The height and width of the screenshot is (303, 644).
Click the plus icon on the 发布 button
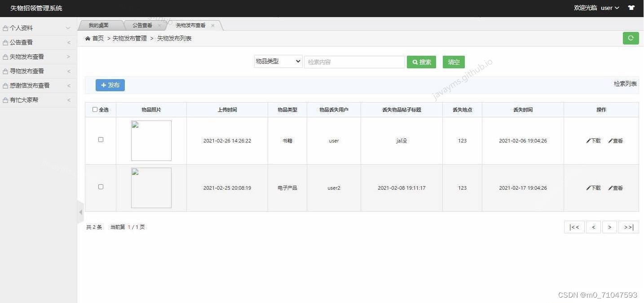(x=104, y=85)
